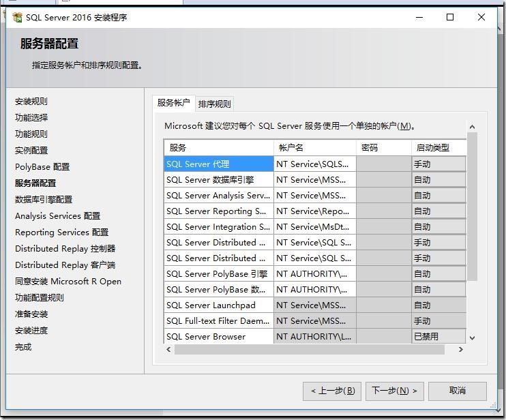The height and width of the screenshot is (420, 506).
Task: Close the SQL Server 2016 setup window
Action: (x=481, y=18)
